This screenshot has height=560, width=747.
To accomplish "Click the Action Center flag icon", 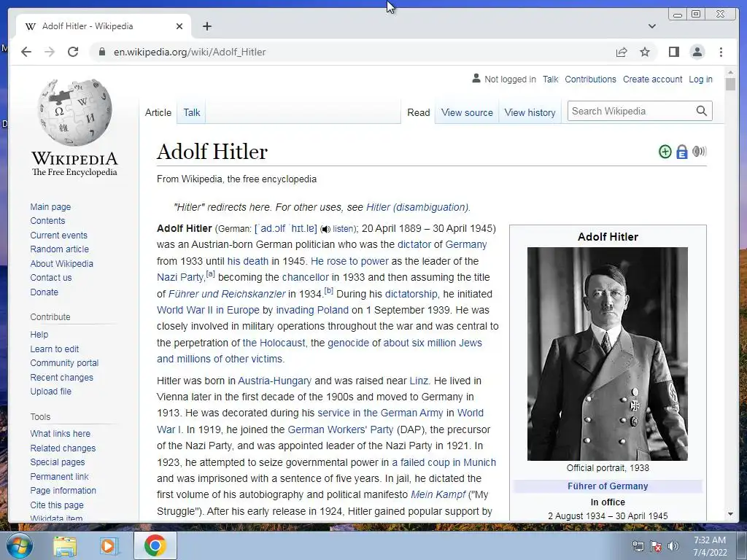I will [656, 546].
